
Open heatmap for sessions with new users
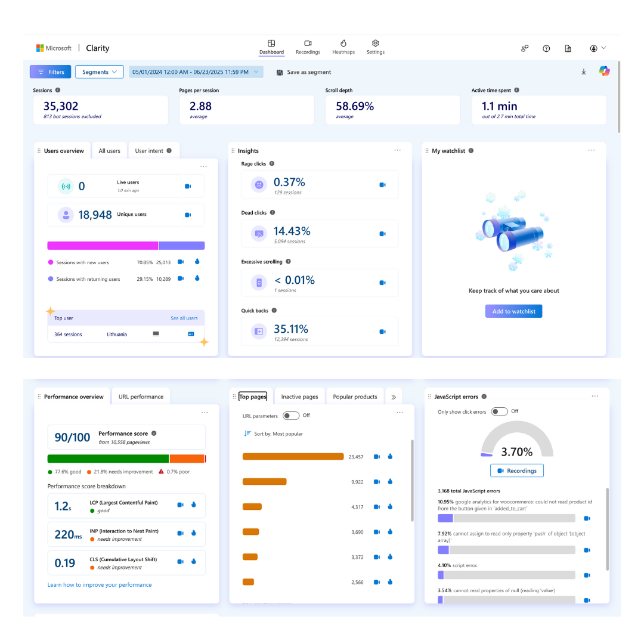197,262
